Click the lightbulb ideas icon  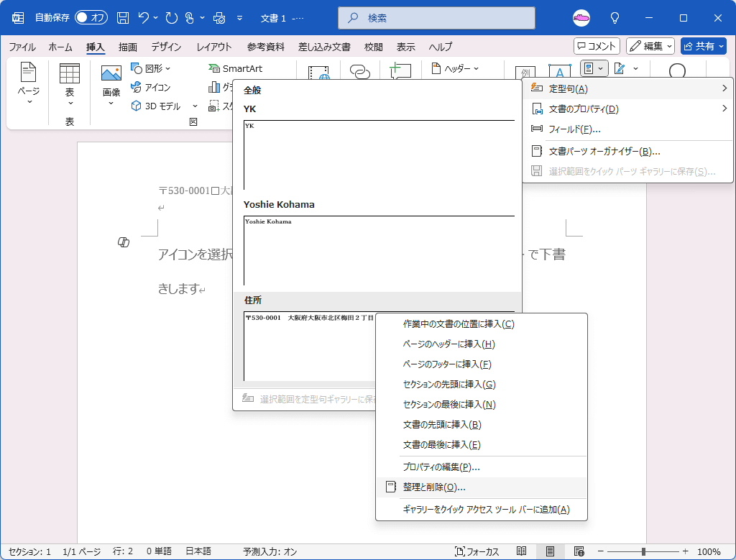[615, 18]
